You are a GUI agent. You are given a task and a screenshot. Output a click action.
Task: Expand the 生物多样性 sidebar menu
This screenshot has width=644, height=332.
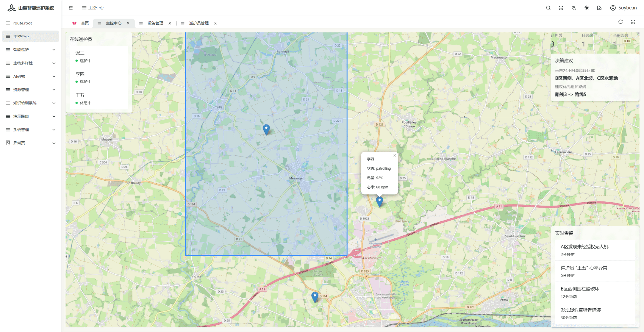(31, 63)
